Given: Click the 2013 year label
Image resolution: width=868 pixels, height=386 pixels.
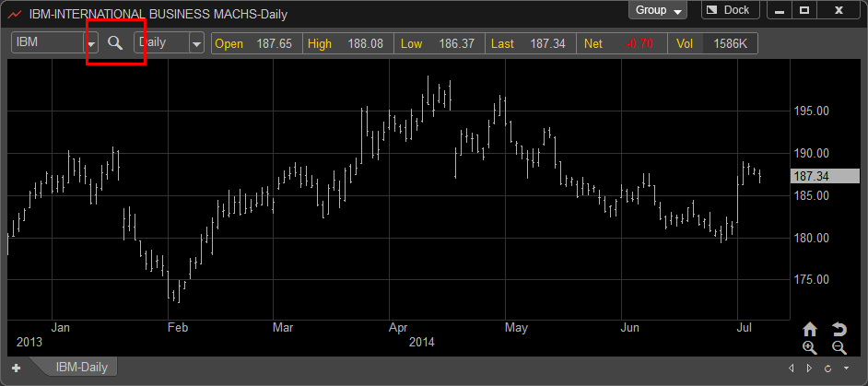Looking at the screenshot, I should click(29, 343).
